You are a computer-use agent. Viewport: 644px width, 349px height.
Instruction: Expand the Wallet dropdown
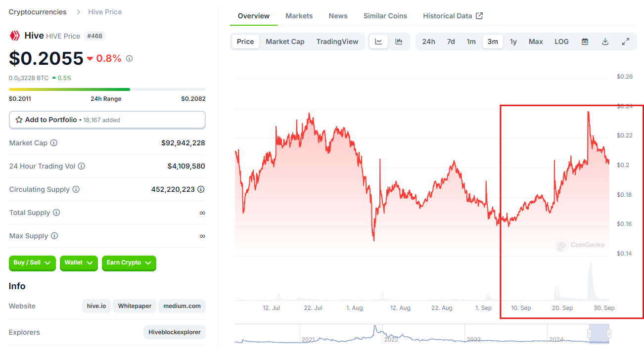79,263
